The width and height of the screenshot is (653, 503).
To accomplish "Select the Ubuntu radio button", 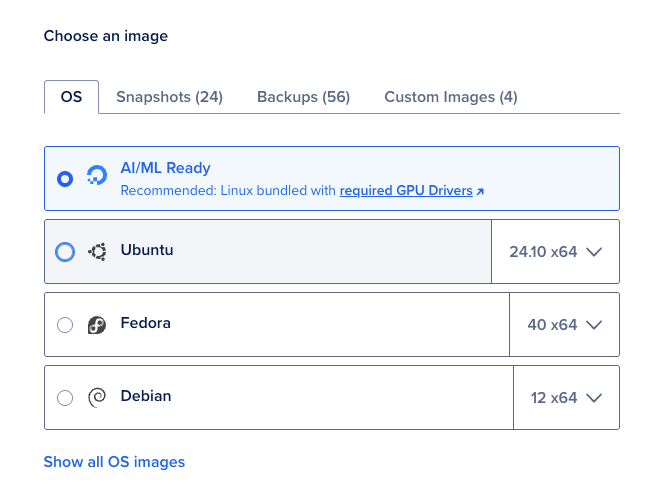I will [x=65, y=252].
